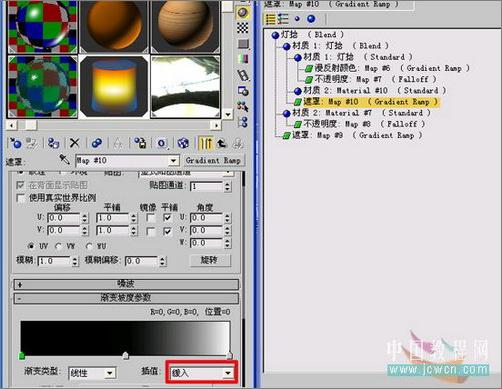Screen dimensions: 502x389
Task: Click Go to Parent arrow icon
Action: (x=222, y=143)
